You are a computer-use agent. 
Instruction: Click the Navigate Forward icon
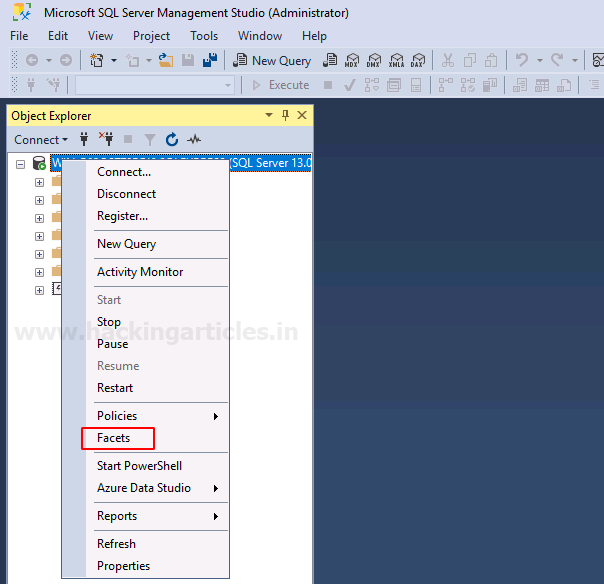66,60
